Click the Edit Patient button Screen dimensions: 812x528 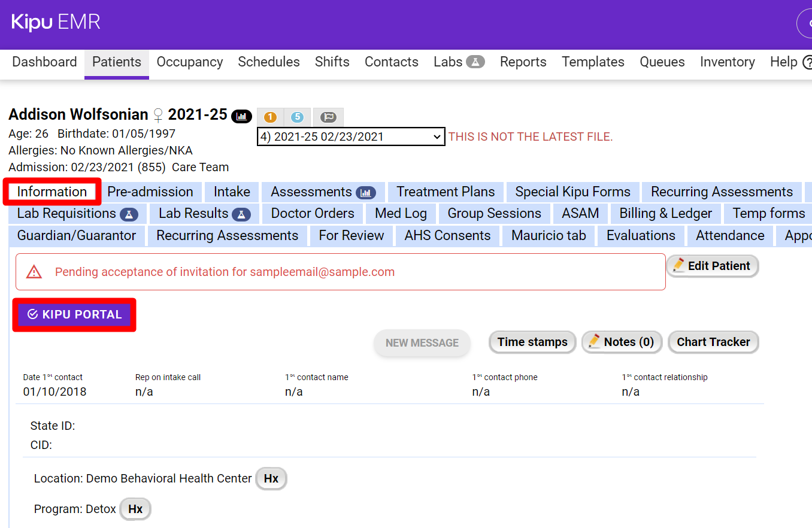coord(712,266)
